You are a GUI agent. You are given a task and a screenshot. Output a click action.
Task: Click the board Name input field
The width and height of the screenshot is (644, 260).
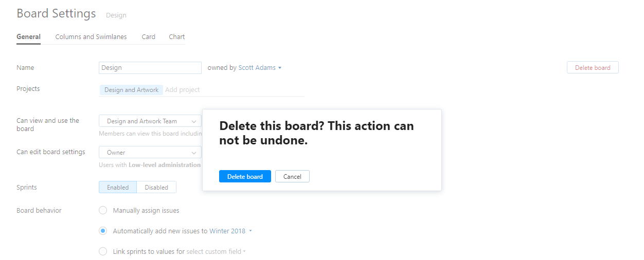150,68
